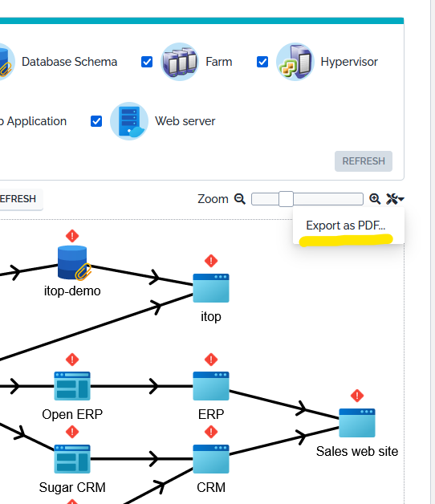The width and height of the screenshot is (435, 504).
Task: Click the zoom out magnifier icon
Action: (x=239, y=199)
